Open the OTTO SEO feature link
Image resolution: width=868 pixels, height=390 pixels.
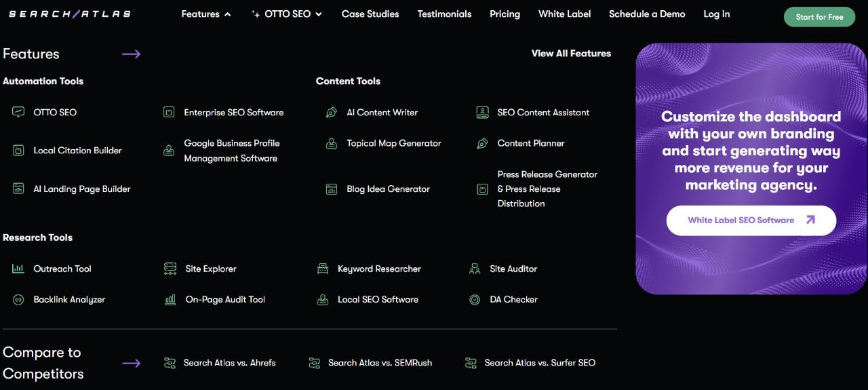point(55,112)
